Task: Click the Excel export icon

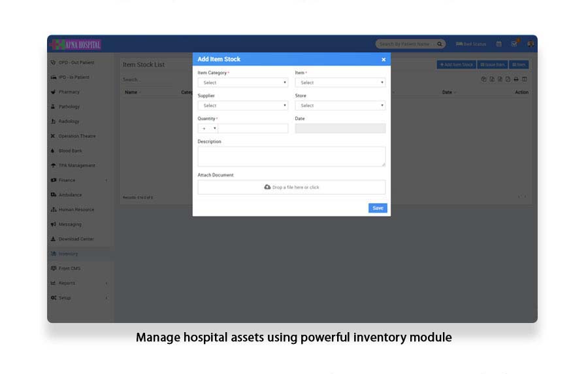Action: click(x=492, y=79)
